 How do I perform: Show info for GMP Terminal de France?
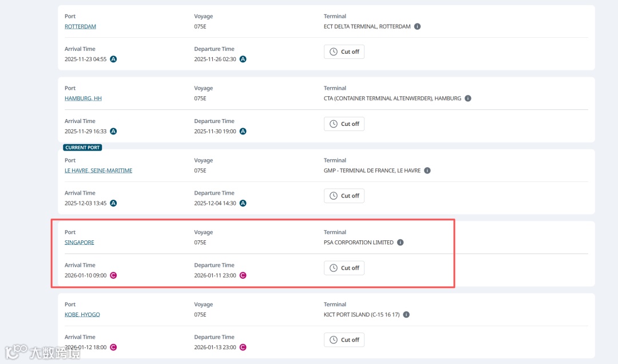[x=427, y=171]
